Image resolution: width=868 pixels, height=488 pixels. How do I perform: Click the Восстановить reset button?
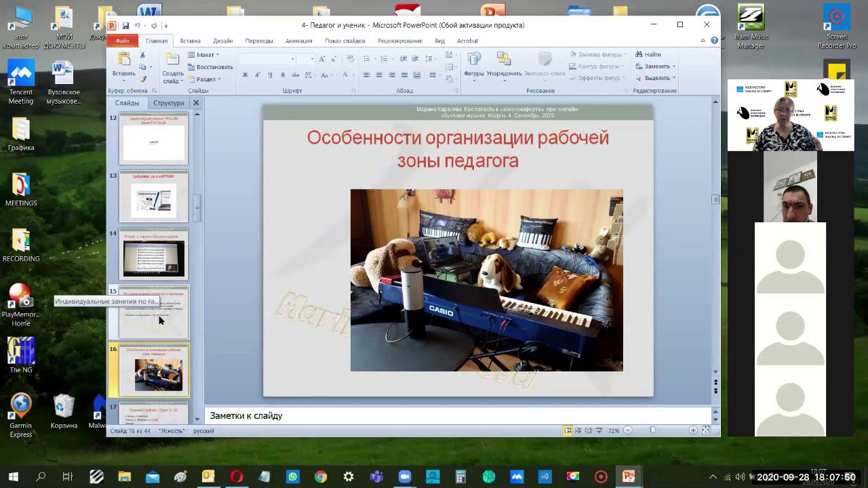click(x=210, y=67)
